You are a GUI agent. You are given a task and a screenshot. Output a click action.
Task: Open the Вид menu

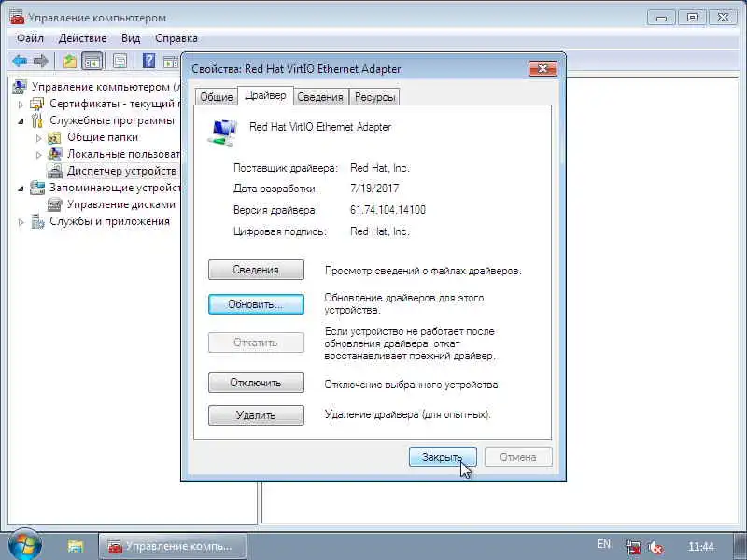[x=131, y=38]
